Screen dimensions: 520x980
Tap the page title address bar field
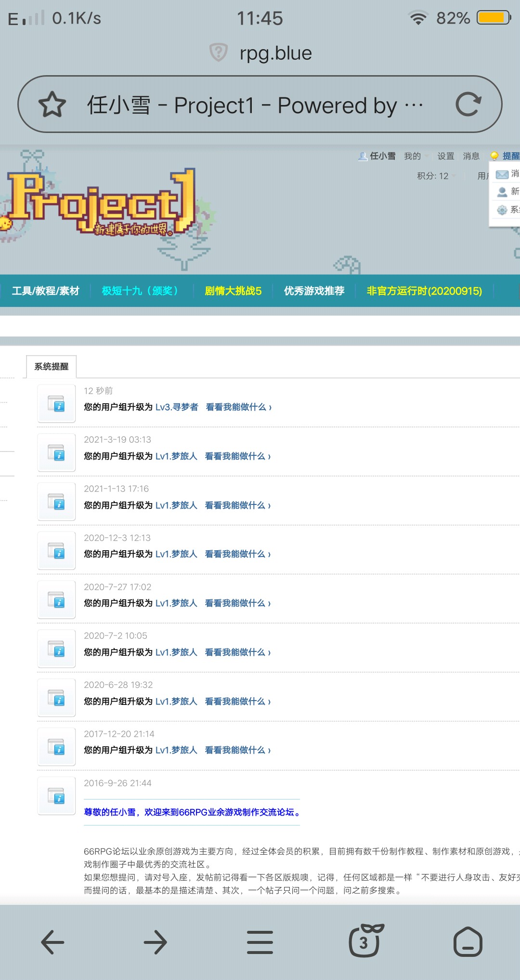[x=260, y=104]
